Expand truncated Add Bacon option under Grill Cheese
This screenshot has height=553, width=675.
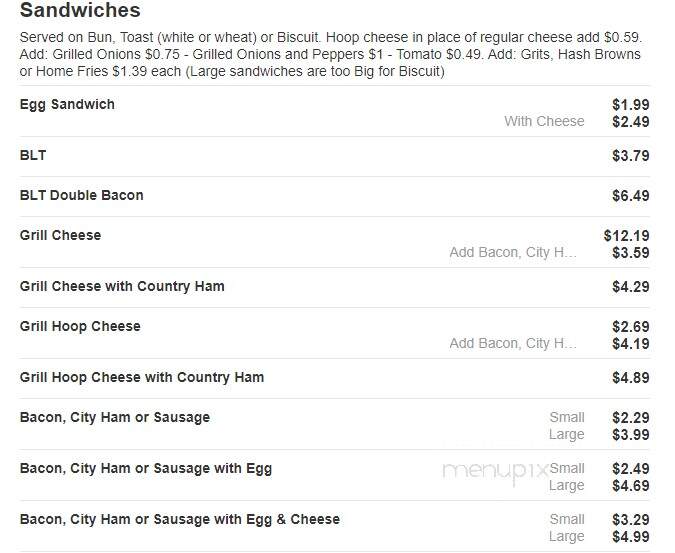click(513, 252)
